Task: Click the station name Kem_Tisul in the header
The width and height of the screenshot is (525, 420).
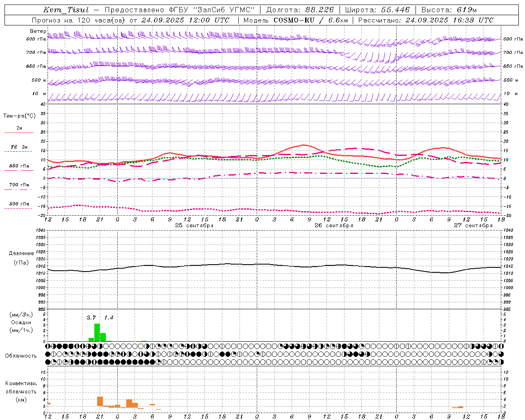Action: 66,10
